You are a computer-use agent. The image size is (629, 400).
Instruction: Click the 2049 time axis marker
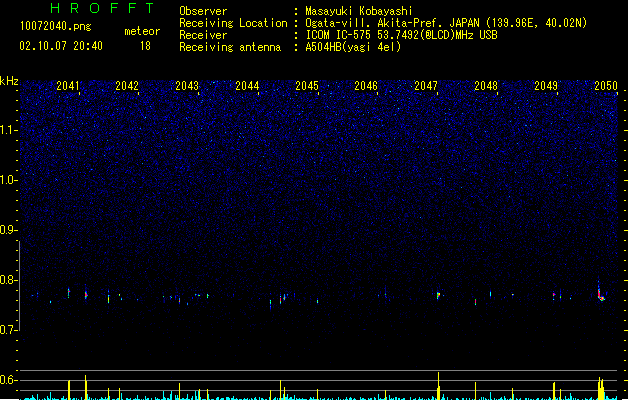tap(546, 86)
